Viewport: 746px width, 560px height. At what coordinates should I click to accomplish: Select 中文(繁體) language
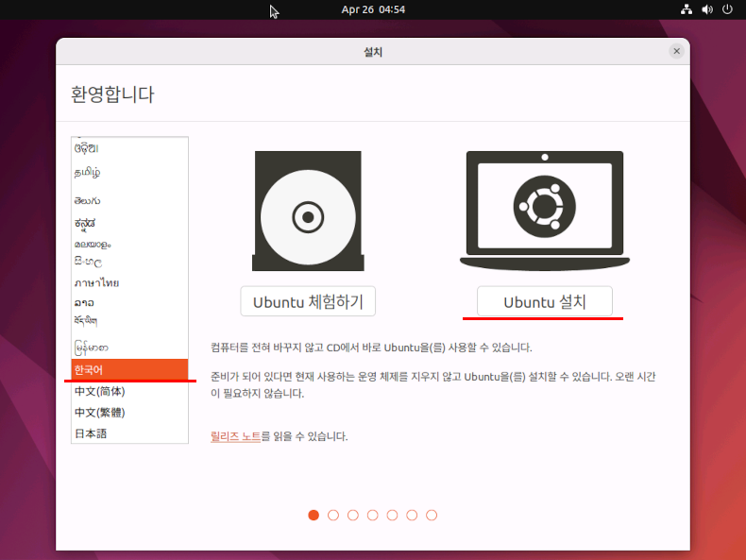point(129,412)
